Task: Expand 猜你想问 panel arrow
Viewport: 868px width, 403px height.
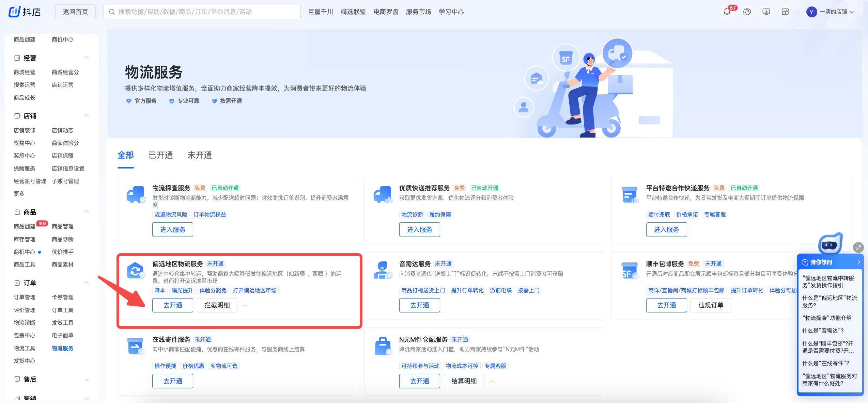Action: coord(859,262)
